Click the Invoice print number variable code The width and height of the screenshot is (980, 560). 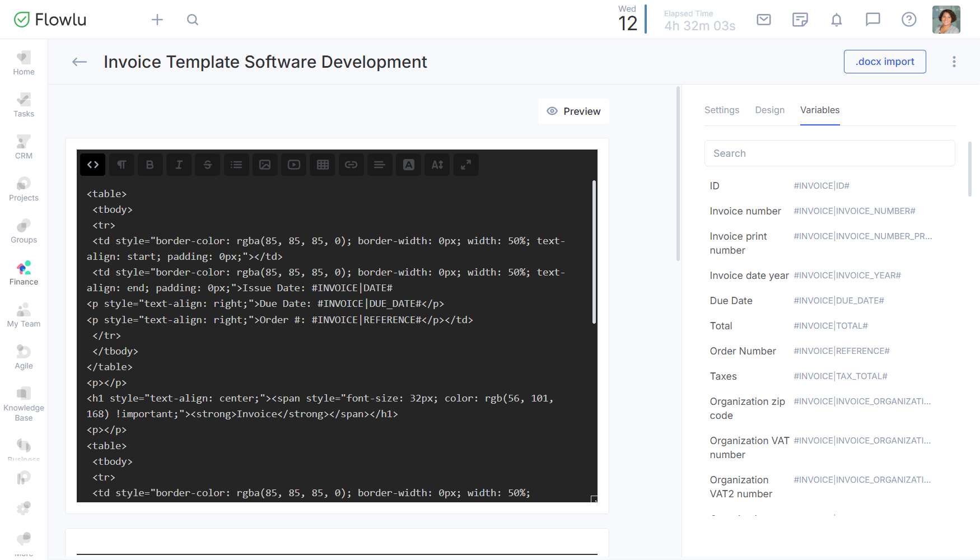[x=863, y=236]
